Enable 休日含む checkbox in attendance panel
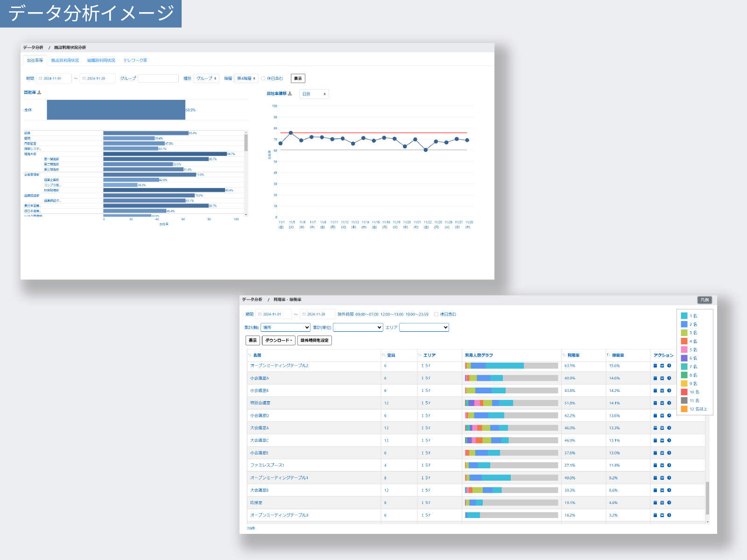 (x=263, y=78)
